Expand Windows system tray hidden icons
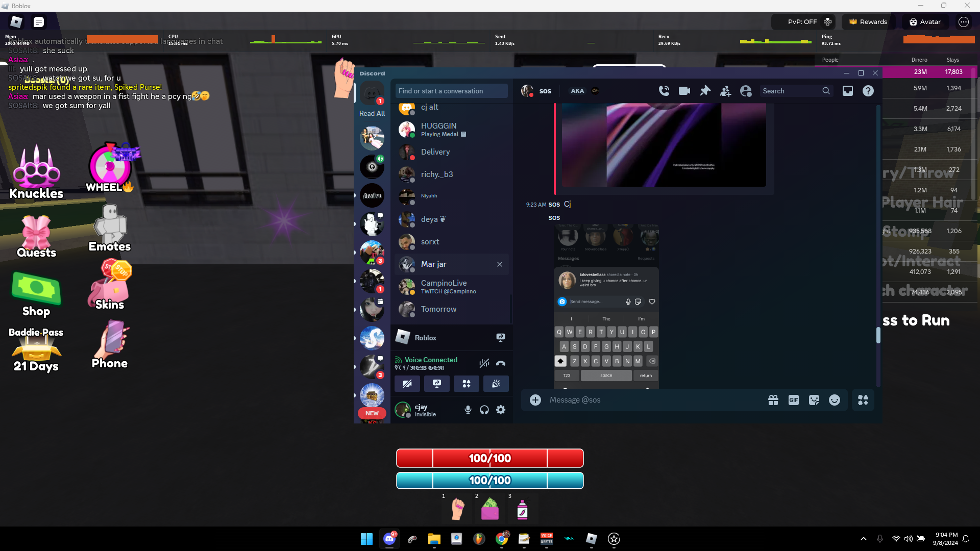Image resolution: width=980 pixels, height=551 pixels. [x=863, y=539]
